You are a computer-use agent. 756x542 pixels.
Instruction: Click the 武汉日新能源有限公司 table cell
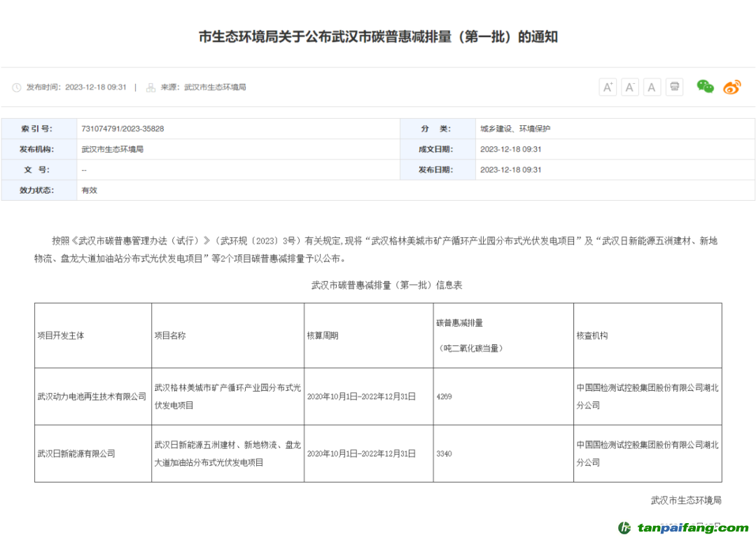[76, 454]
